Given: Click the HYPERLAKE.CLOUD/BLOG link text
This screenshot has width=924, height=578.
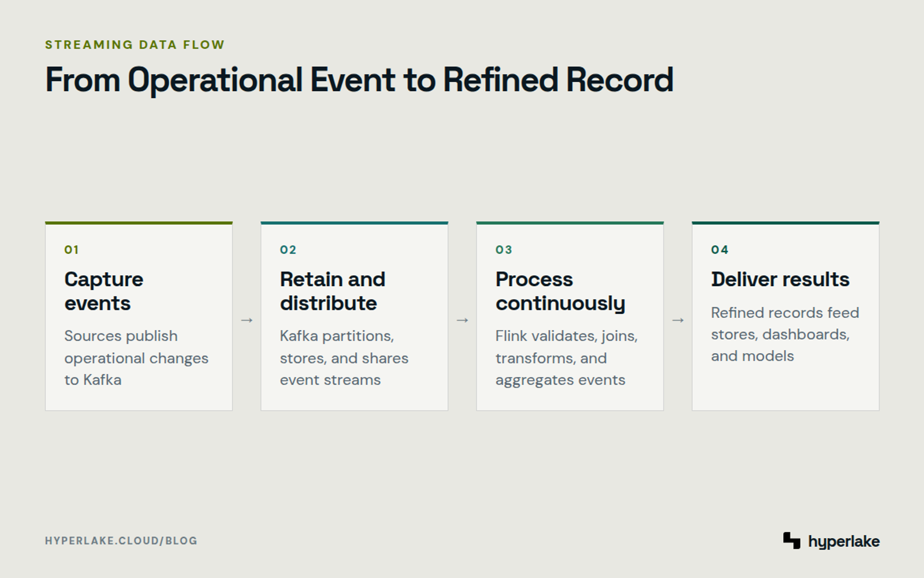Looking at the screenshot, I should [121, 541].
